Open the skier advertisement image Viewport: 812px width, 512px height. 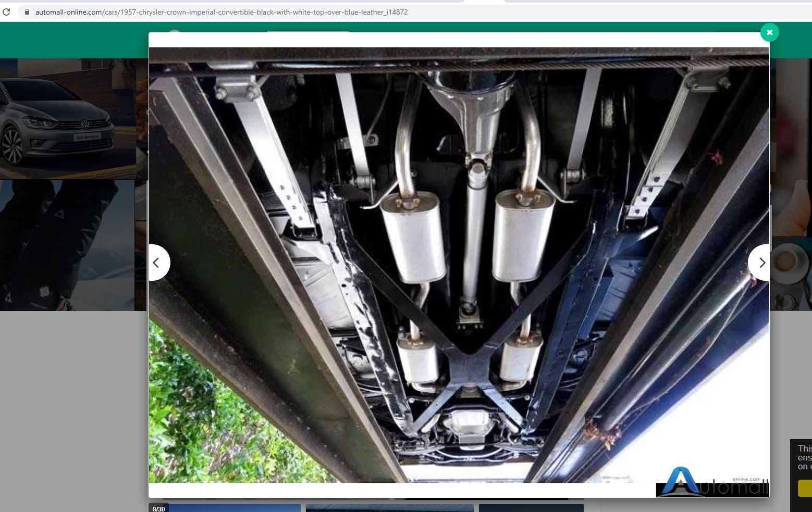click(x=67, y=245)
